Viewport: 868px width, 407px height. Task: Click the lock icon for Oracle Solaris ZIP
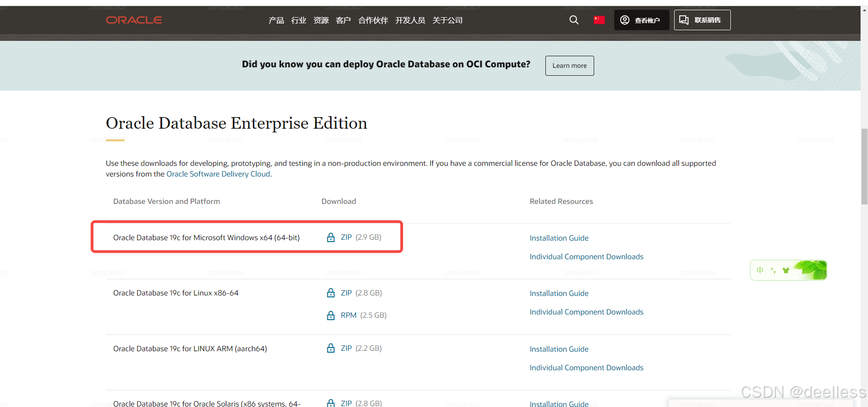click(331, 403)
